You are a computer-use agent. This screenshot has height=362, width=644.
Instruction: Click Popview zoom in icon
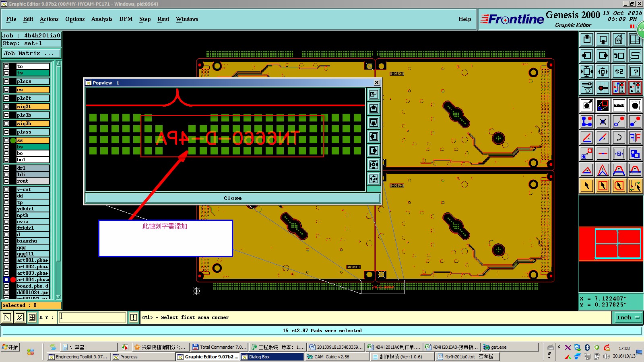point(374,165)
